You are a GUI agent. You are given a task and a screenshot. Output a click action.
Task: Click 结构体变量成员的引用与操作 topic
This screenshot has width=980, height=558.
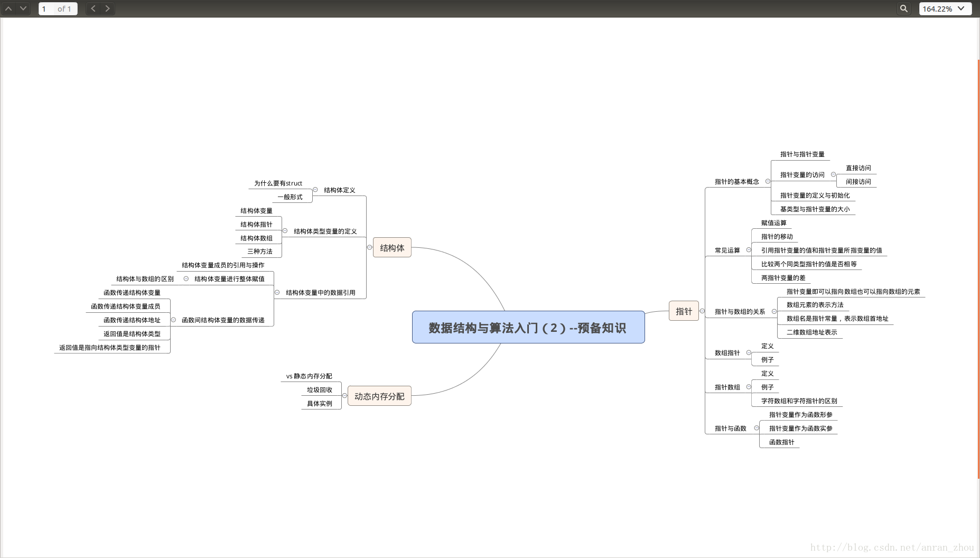[223, 265]
